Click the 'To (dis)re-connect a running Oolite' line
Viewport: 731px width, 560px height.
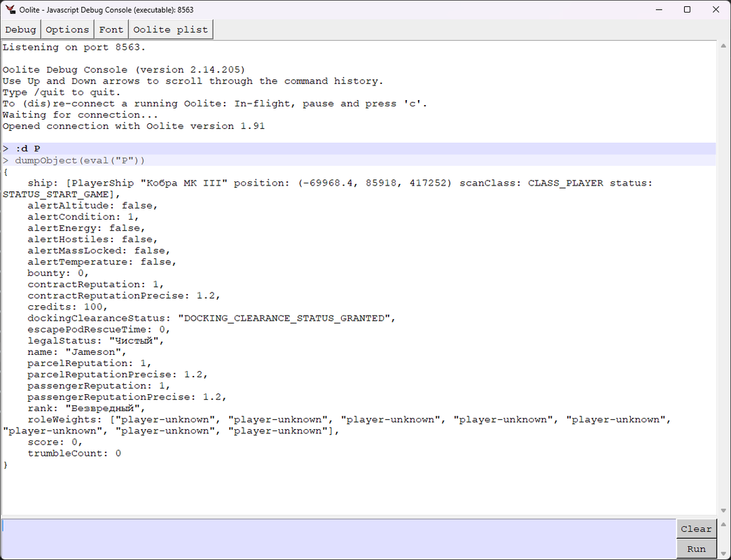[215, 104]
